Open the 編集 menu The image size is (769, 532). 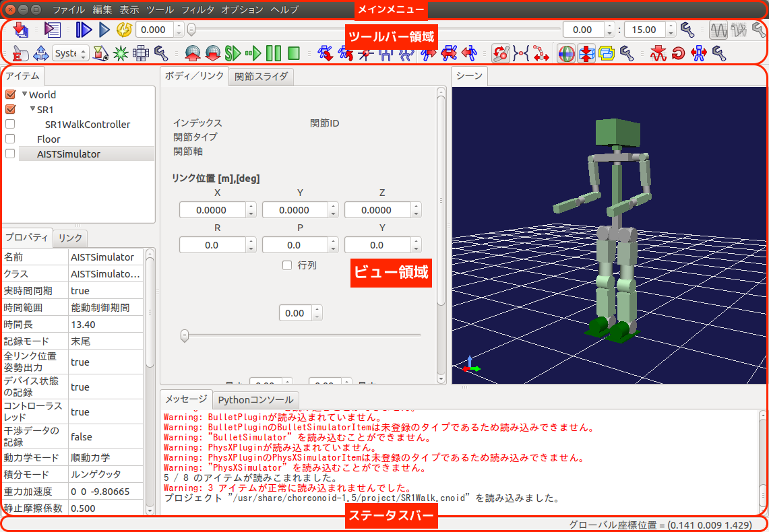point(102,9)
